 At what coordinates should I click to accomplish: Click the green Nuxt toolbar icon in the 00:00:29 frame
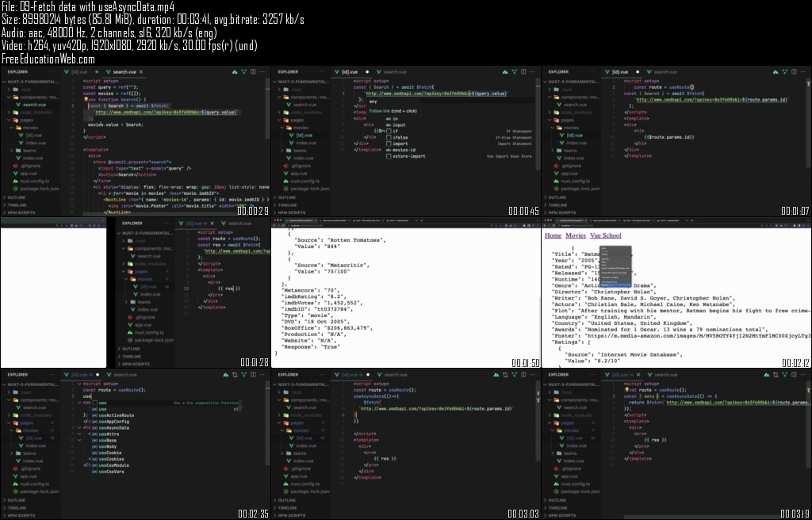click(235, 72)
